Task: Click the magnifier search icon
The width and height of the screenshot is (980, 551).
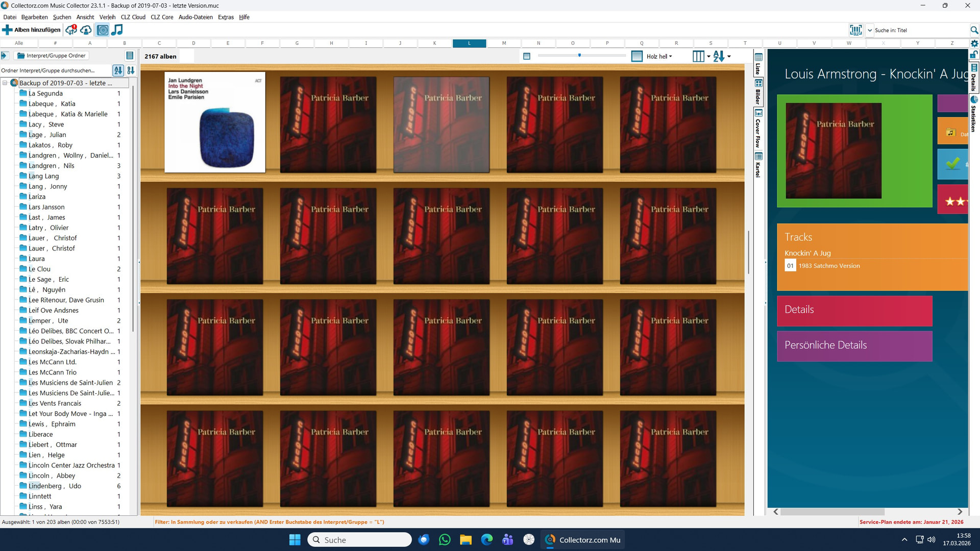Action: (x=974, y=30)
